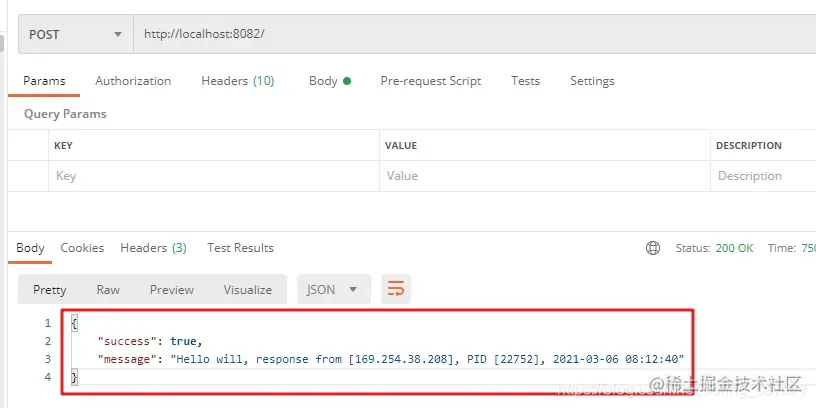
Task: Click the KEY column header
Action: 63,146
